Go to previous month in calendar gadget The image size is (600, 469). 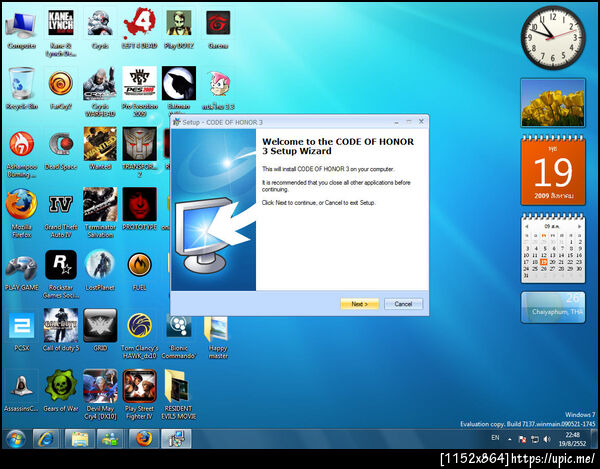coord(527,226)
